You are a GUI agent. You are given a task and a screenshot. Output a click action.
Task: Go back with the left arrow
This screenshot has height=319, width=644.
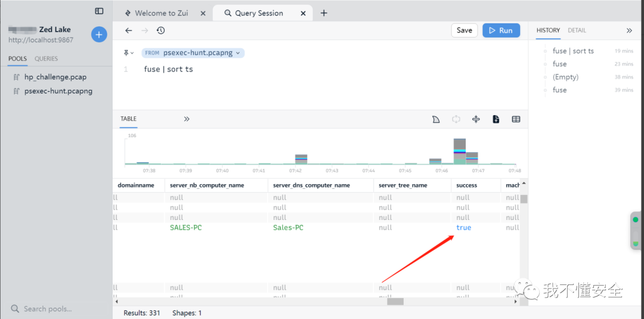[x=129, y=30]
